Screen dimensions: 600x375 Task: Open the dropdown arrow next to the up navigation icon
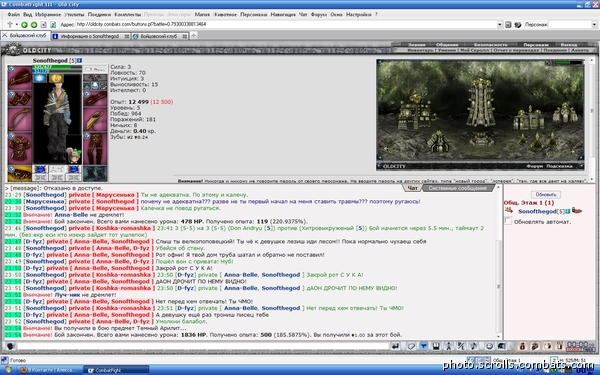click(17, 24)
